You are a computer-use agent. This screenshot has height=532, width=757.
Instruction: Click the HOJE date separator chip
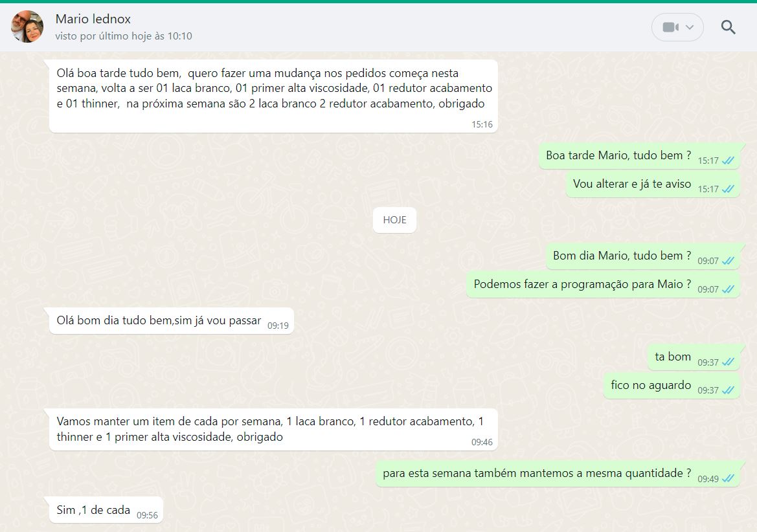394,220
